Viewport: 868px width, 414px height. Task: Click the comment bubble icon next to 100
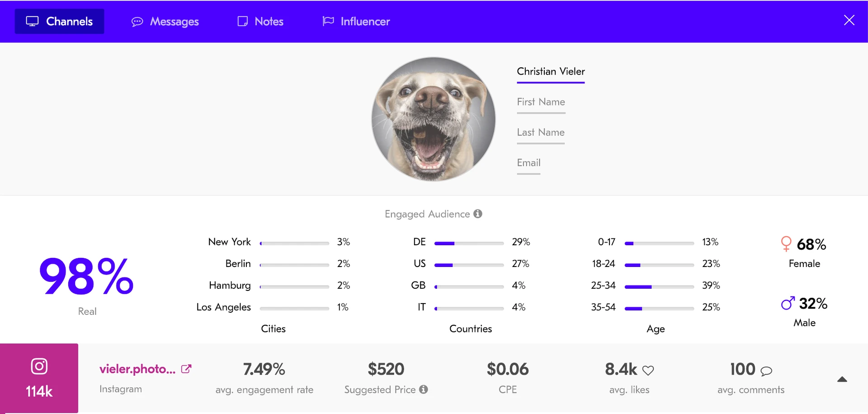click(766, 371)
